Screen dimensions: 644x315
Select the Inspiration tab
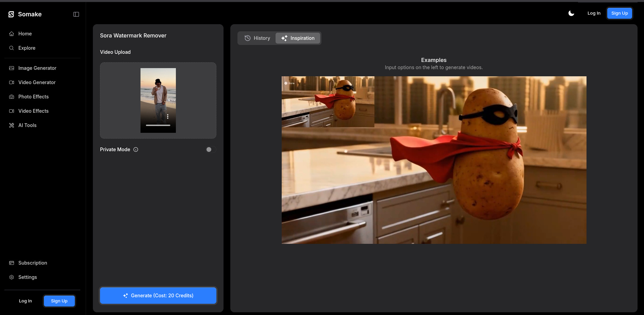pyautogui.click(x=298, y=38)
